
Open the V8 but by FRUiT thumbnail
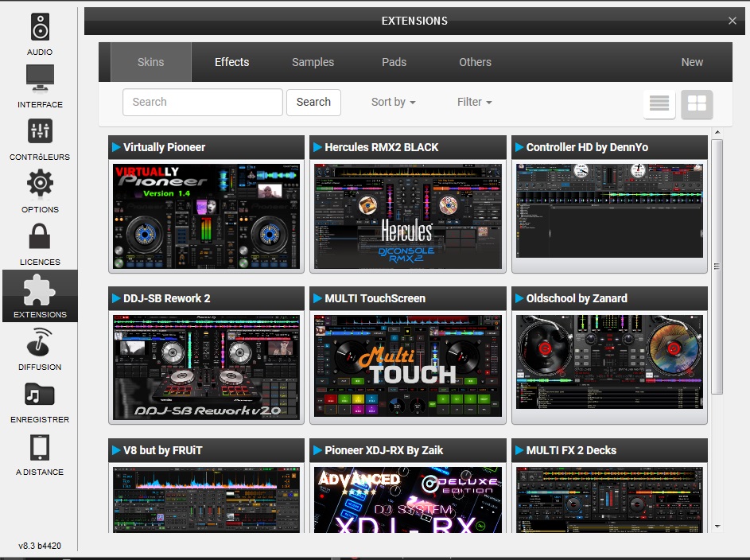[206, 500]
